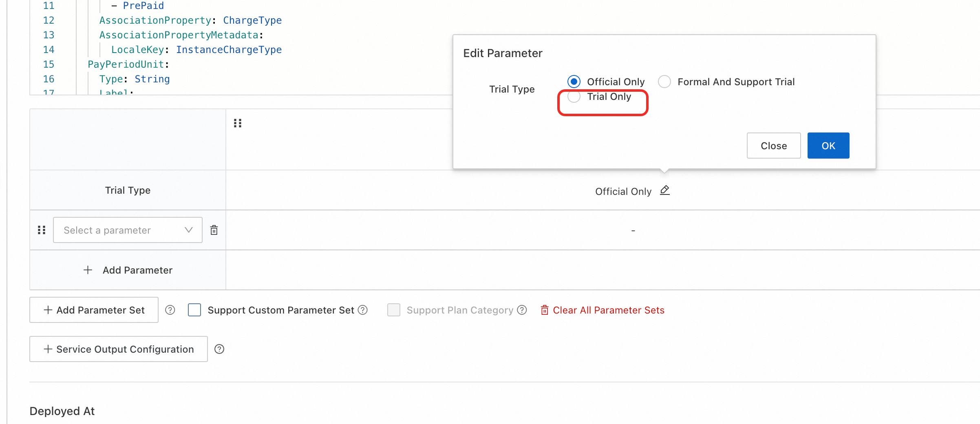Click Add Parameter Set button

pos(94,310)
